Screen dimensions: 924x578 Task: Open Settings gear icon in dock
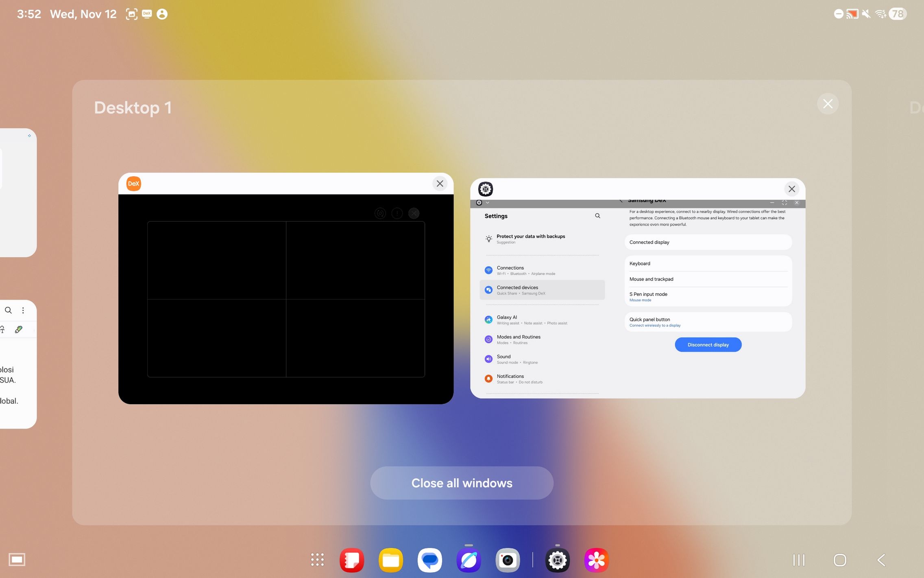tap(557, 560)
